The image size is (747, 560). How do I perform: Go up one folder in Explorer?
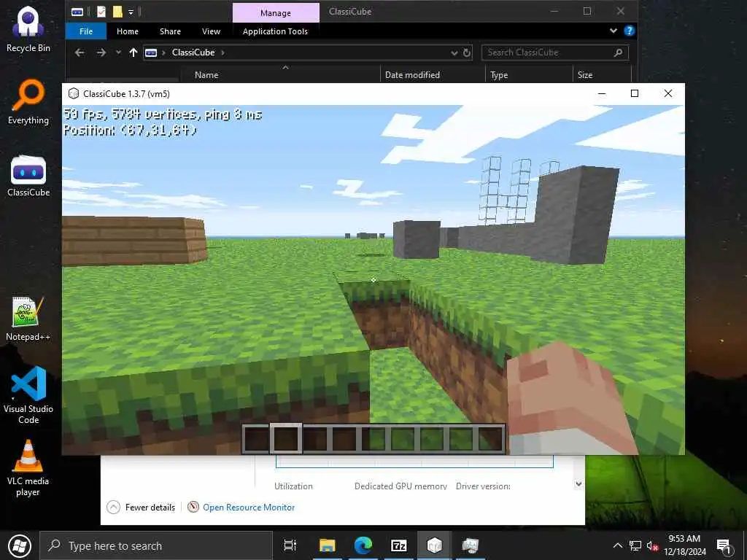133,52
